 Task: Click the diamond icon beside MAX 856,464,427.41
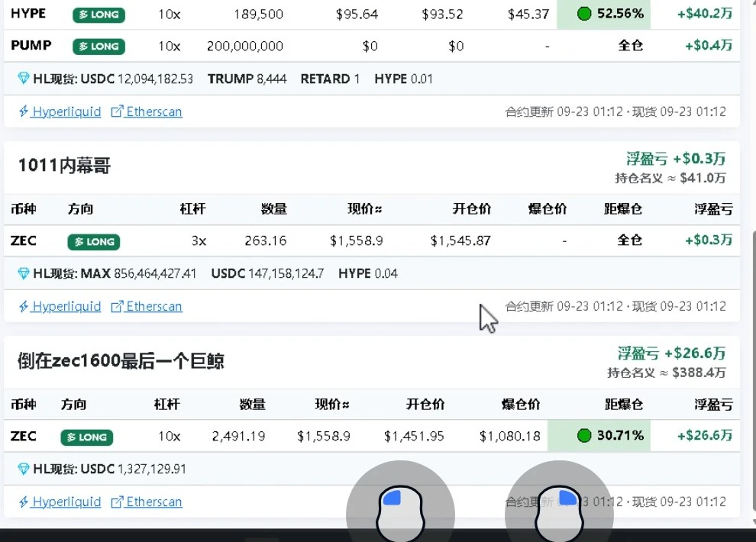point(23,273)
